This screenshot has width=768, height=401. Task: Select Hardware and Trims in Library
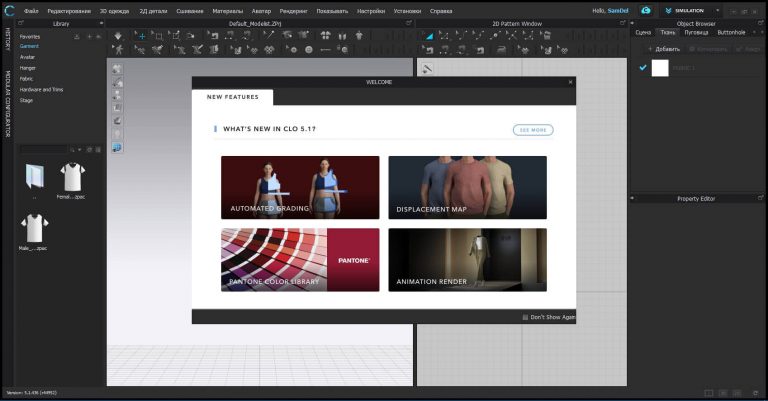[41, 90]
